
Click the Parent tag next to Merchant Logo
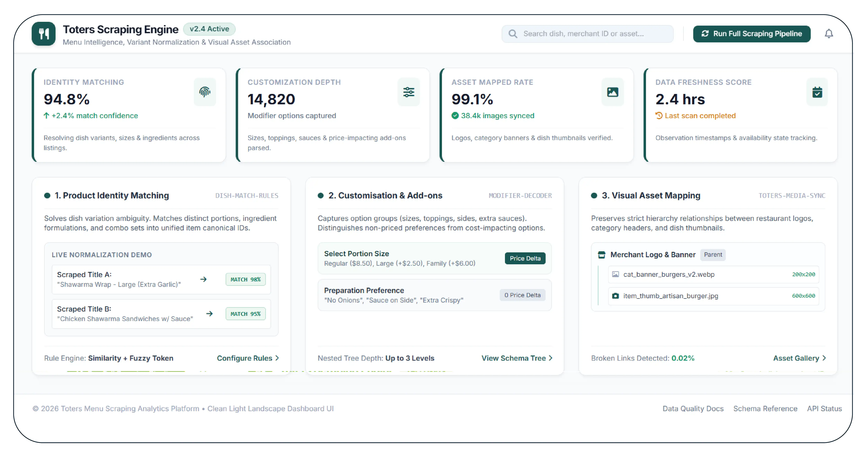[x=713, y=255]
